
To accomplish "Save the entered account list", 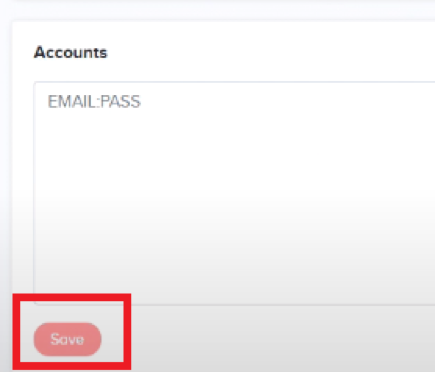I will pyautogui.click(x=67, y=339).
